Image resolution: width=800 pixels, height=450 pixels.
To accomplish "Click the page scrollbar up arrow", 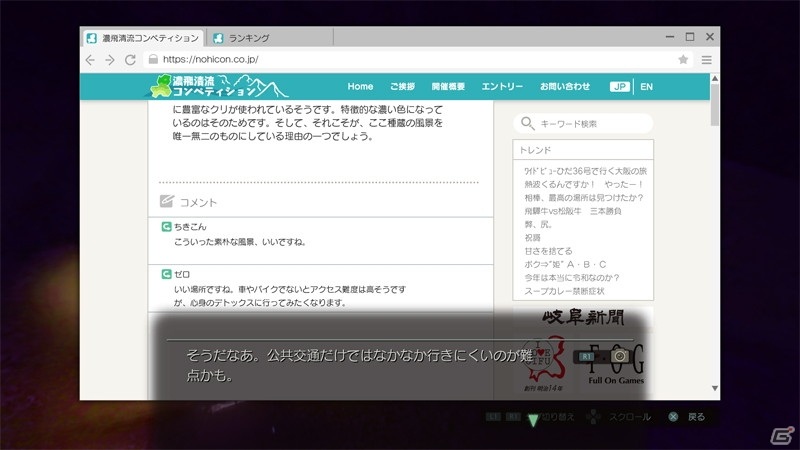I will click(x=715, y=79).
